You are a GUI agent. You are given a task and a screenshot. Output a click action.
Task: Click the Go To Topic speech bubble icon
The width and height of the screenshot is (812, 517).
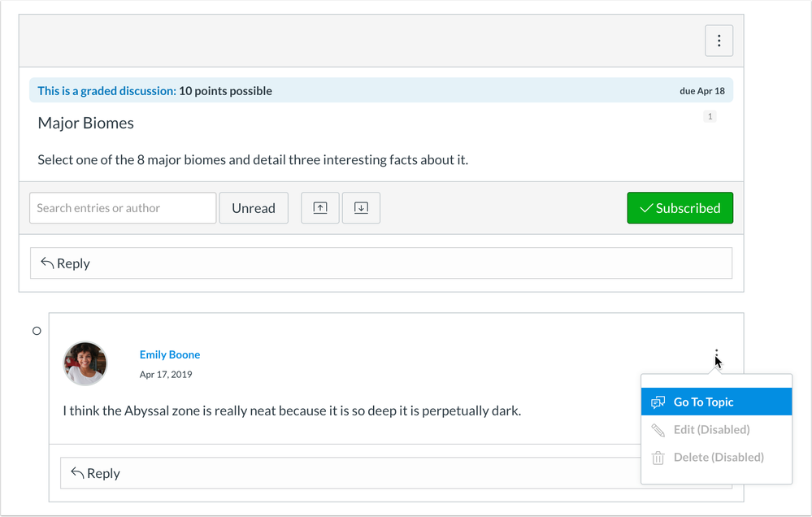coord(658,402)
